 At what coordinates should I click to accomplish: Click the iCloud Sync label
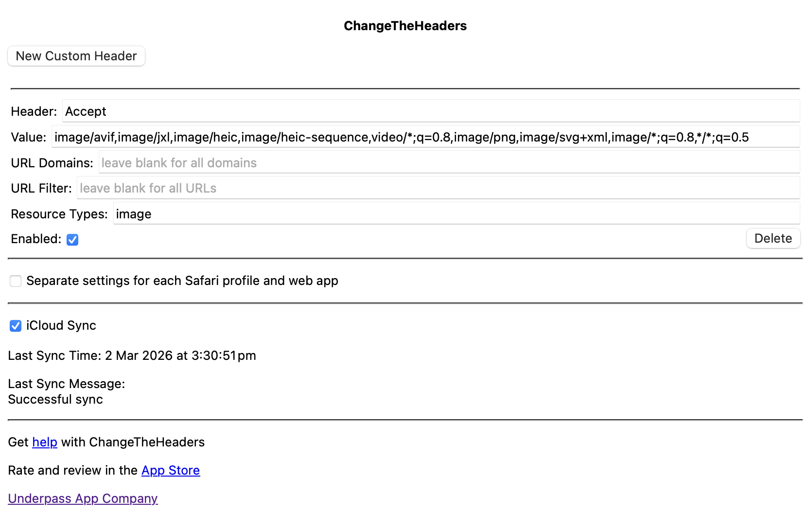(x=61, y=325)
